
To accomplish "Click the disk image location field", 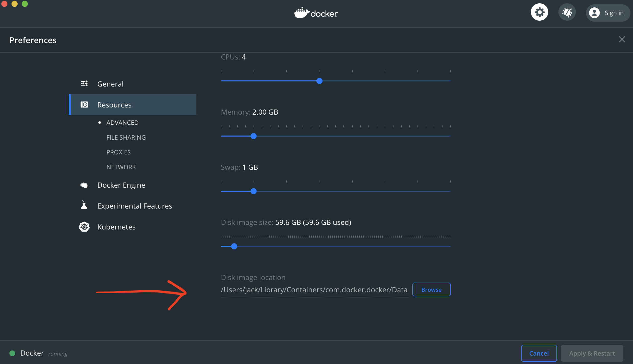I will coord(314,289).
